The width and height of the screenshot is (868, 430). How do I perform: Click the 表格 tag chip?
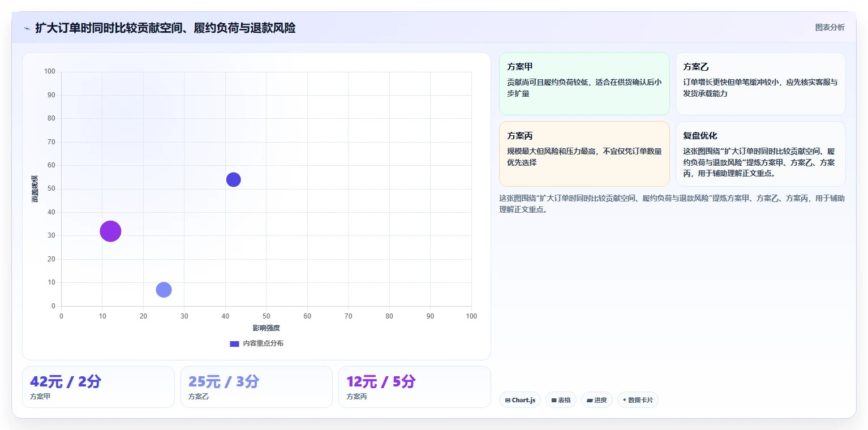click(561, 400)
